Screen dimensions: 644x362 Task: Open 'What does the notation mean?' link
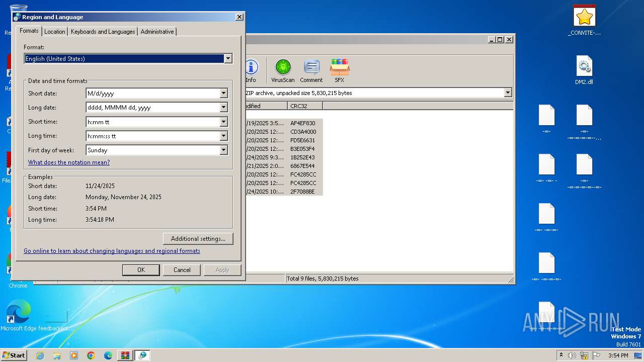pos(69,162)
